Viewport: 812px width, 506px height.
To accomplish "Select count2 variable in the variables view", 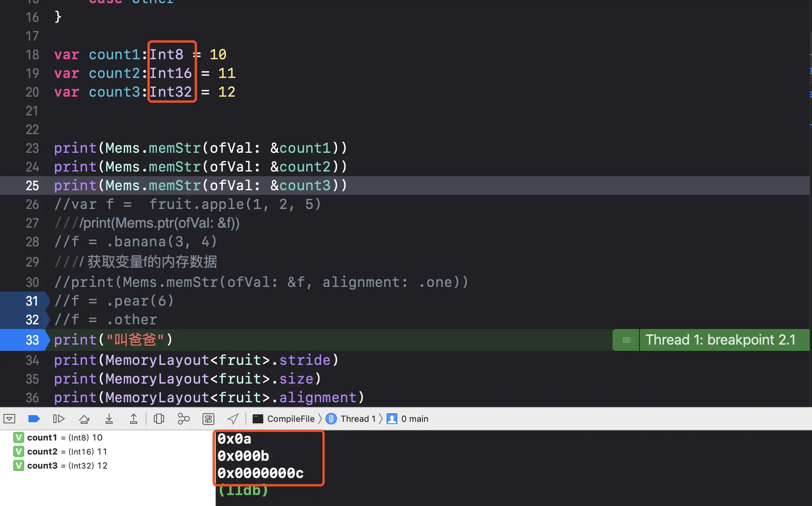I will [42, 451].
